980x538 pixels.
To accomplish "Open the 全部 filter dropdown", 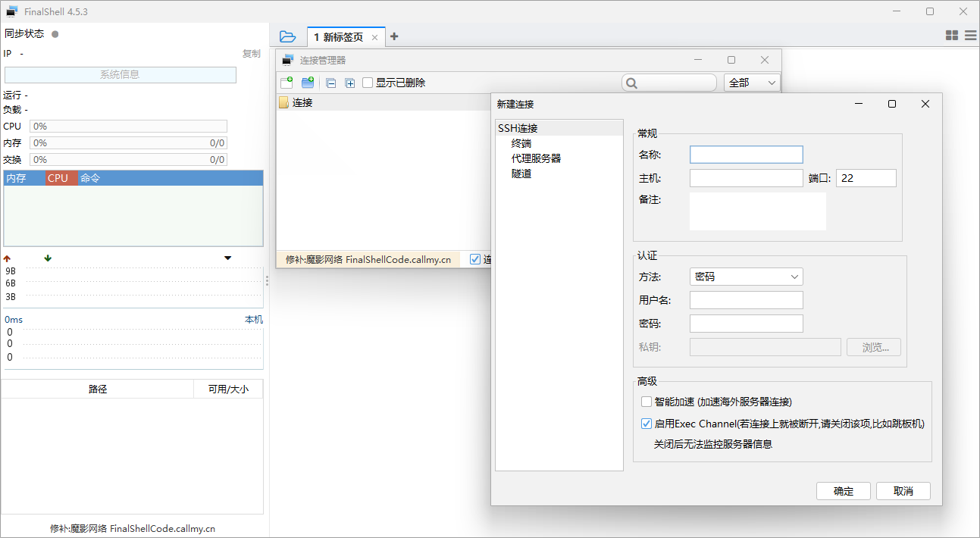I will pos(752,83).
